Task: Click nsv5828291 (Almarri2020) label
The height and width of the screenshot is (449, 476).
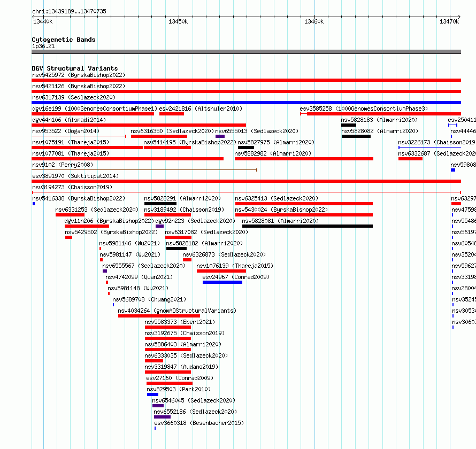Action: 182,198
